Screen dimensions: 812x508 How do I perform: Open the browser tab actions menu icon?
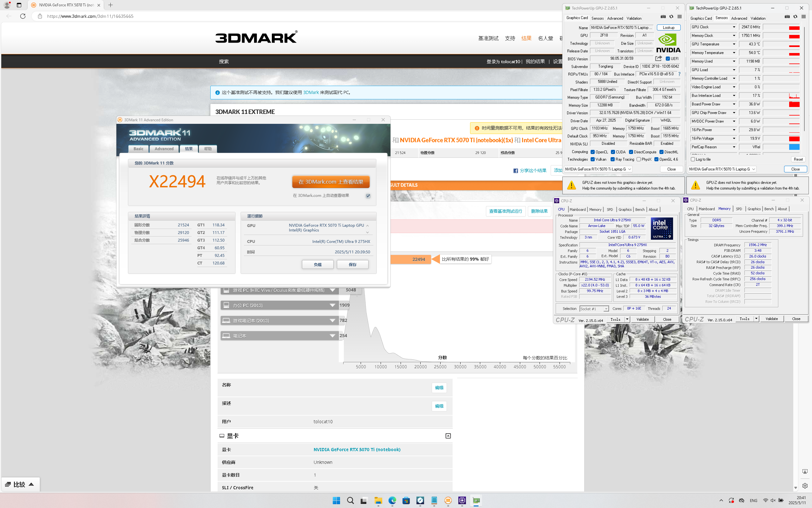[x=19, y=5]
